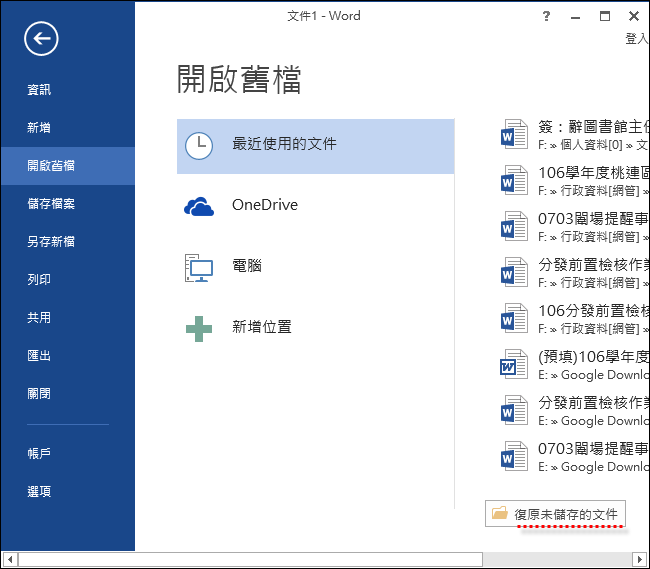
Task: Click the Word icon beside (預填)106學年度 document
Action: tap(514, 364)
